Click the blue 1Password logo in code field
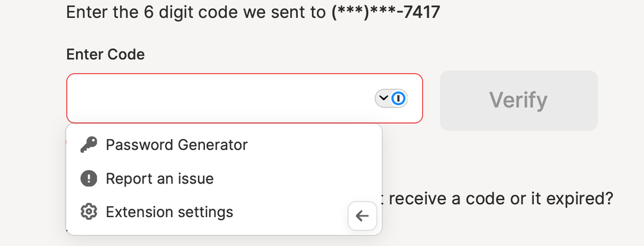Viewport: 644px width, 246px height. [398, 99]
